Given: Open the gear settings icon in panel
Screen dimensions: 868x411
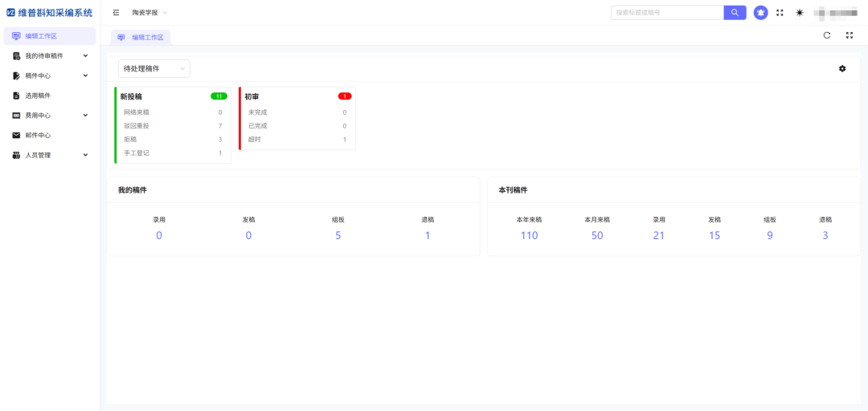Looking at the screenshot, I should pyautogui.click(x=842, y=68).
